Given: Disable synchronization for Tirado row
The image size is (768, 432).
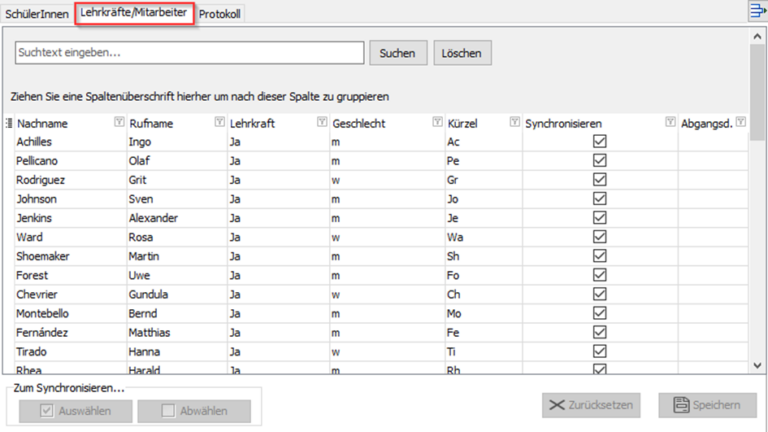Looking at the screenshot, I should pos(600,352).
